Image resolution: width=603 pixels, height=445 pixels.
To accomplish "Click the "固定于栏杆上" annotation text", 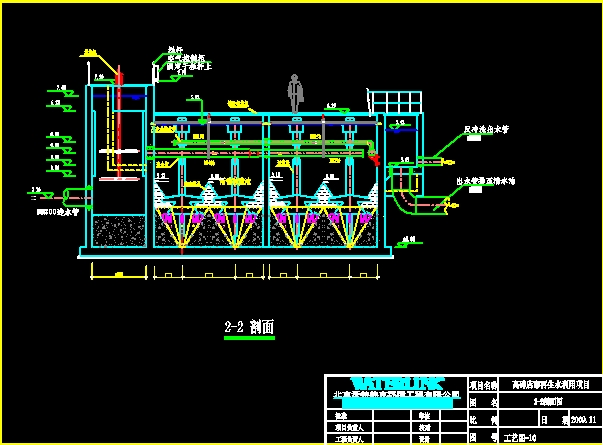I will 189,66.
